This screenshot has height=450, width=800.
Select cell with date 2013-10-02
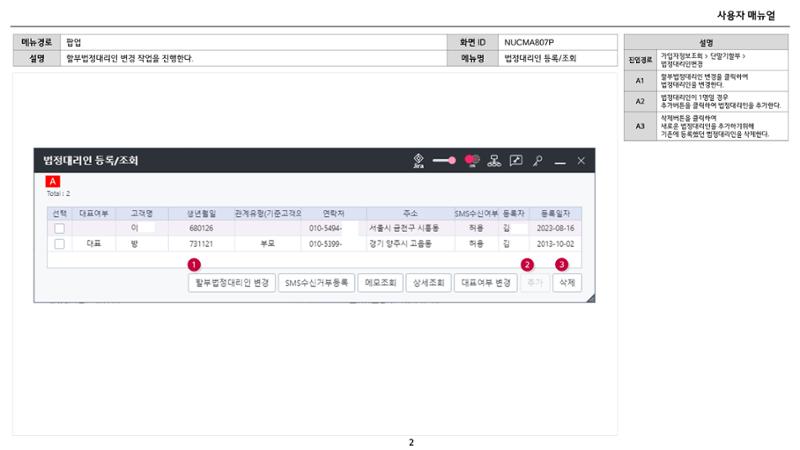[555, 244]
